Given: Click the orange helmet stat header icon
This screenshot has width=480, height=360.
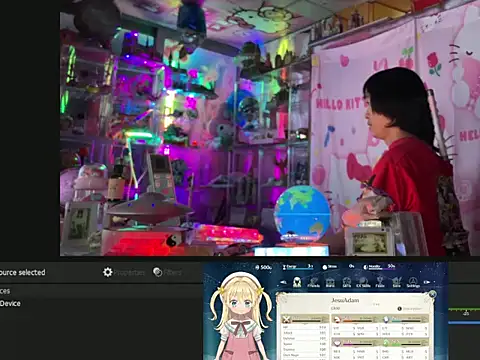Looking at the screenshot, I should pyautogui.click(x=337, y=319).
